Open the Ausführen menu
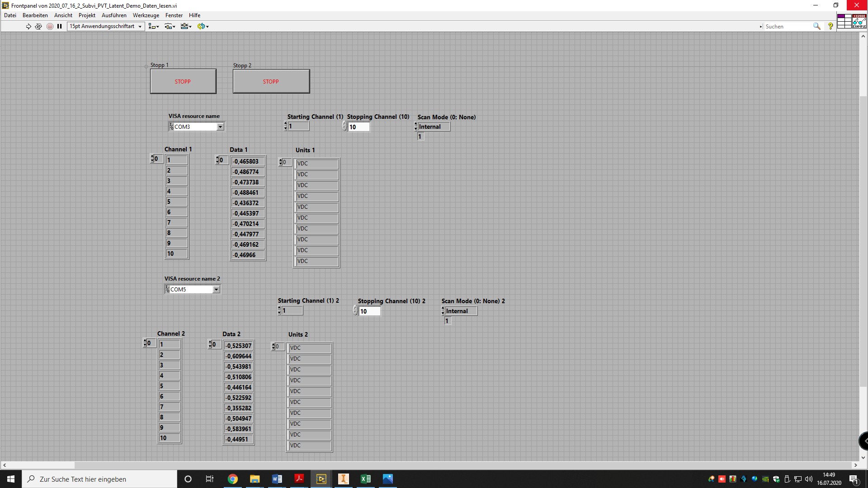Screen dimensions: 868x488 (x=114, y=15)
